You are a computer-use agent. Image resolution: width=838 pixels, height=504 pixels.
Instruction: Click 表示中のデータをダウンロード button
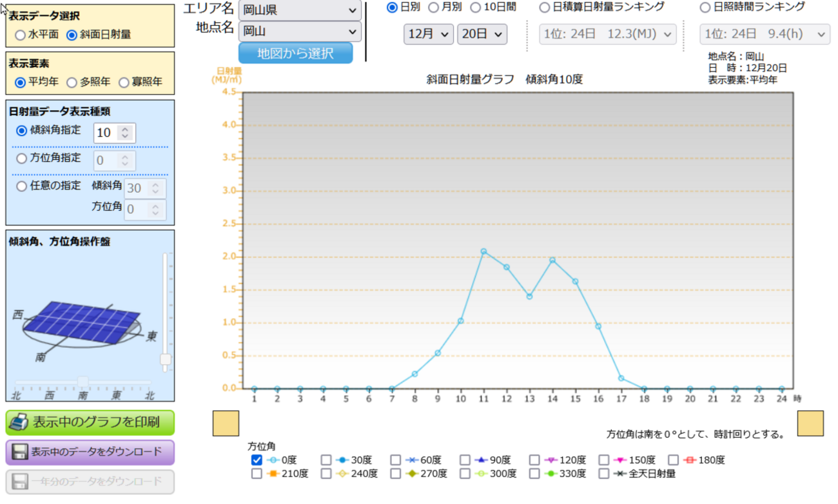pyautogui.click(x=90, y=452)
